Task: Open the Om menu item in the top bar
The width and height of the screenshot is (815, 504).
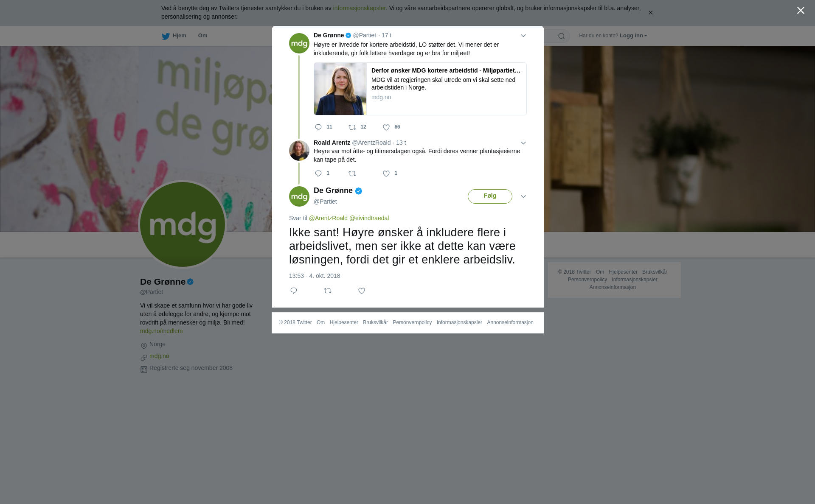Action: coord(202,36)
